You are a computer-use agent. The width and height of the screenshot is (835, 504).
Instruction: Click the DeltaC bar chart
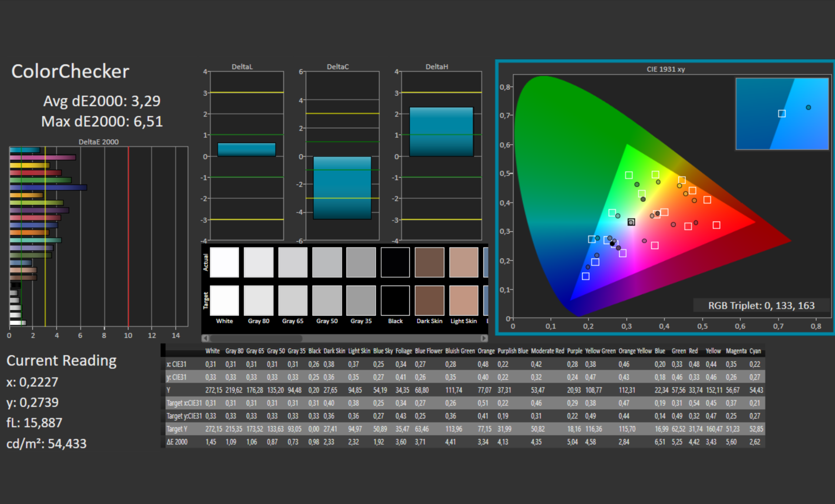[342, 187]
